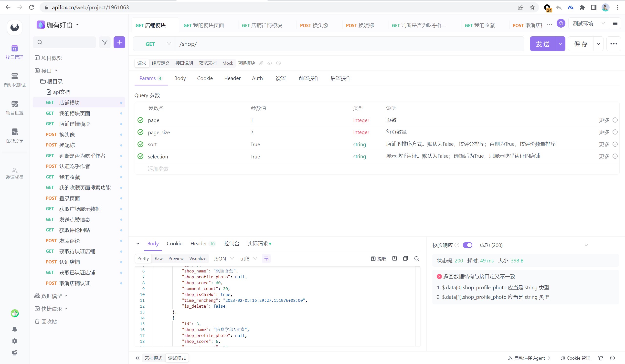Click the remove icon on the sort parameter row
Image resolution: width=625 pixels, height=364 pixels.
(x=615, y=144)
